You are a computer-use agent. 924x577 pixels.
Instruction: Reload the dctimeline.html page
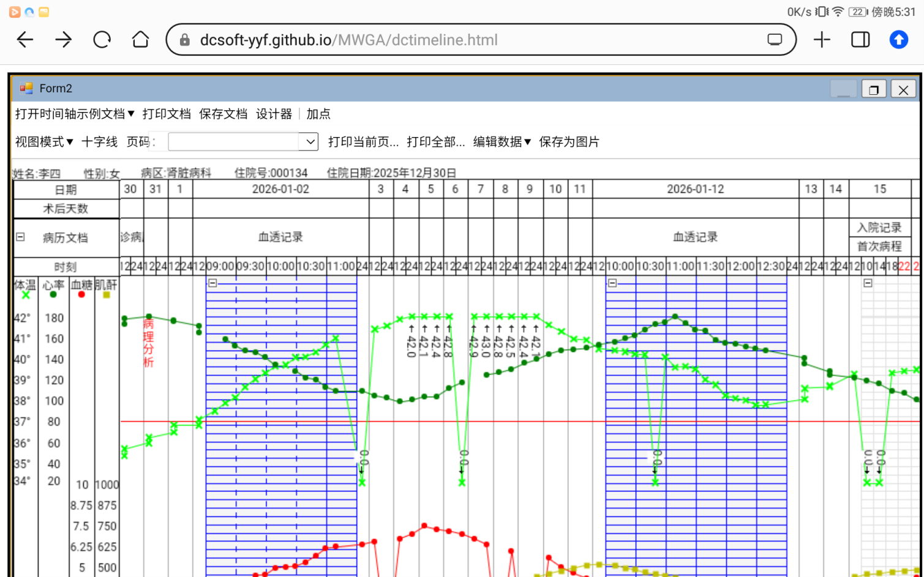[x=102, y=39]
